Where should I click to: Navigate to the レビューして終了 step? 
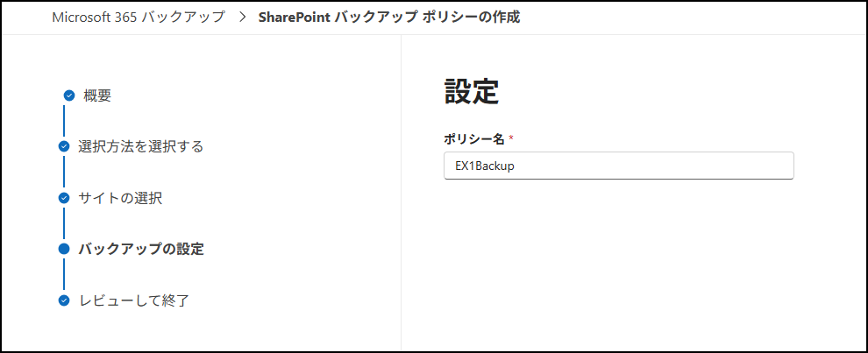[x=133, y=300]
